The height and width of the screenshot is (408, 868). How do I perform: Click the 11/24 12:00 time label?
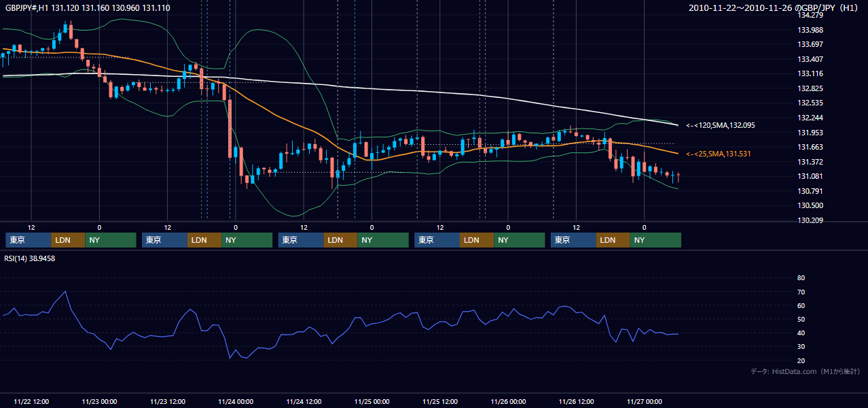click(304, 401)
